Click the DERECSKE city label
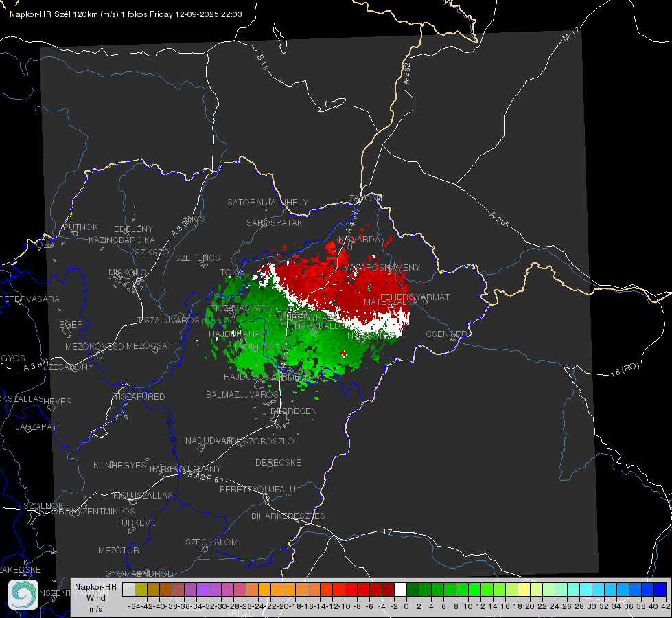 click(x=278, y=463)
